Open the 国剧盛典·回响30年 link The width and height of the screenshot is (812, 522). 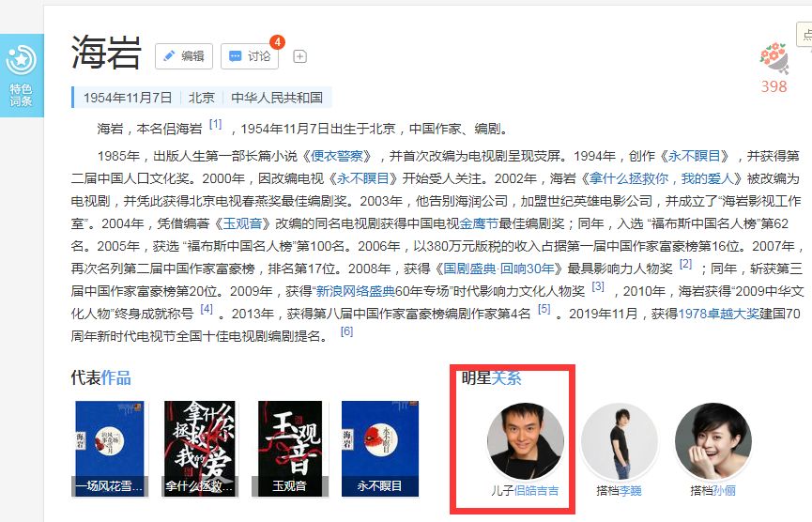coord(498,269)
